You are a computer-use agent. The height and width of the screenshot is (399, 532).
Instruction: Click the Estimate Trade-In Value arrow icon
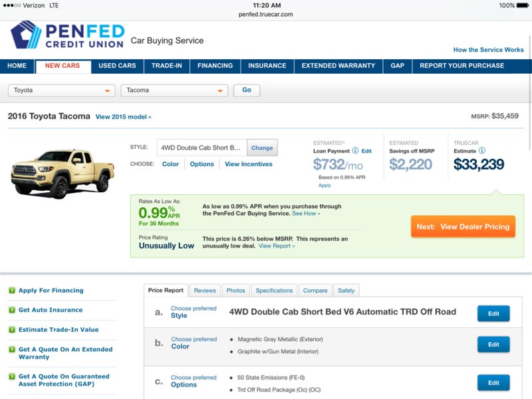click(x=12, y=329)
